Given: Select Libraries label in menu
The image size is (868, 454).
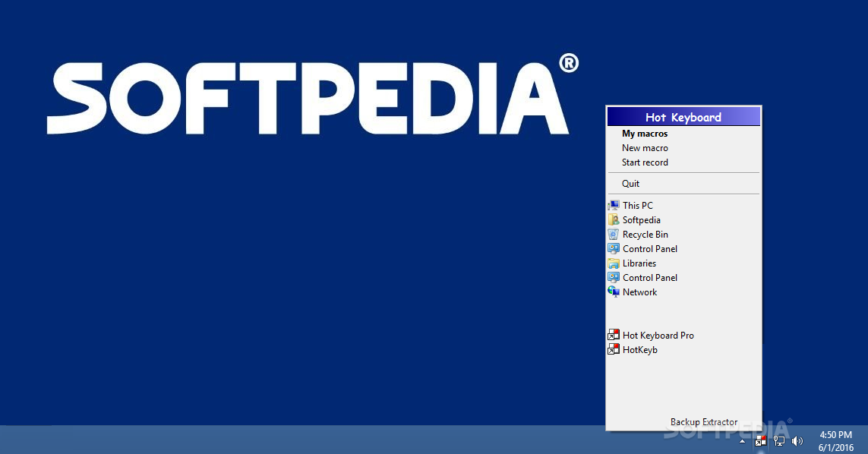Looking at the screenshot, I should (x=639, y=263).
